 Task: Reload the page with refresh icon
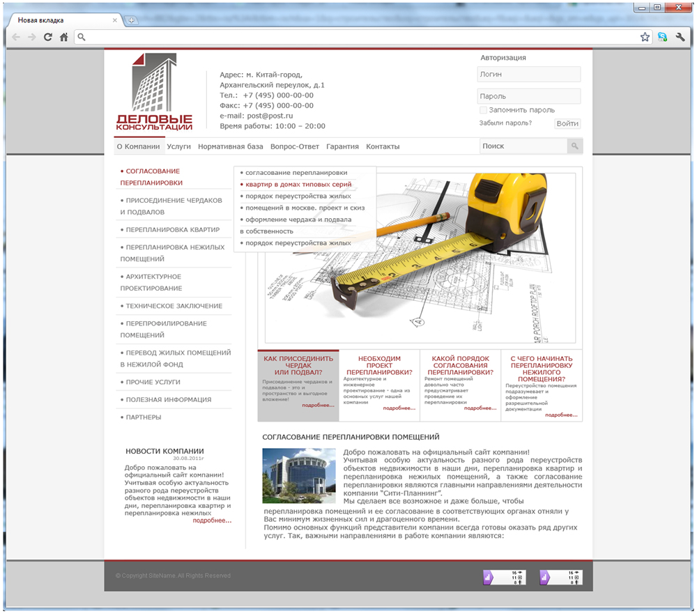tap(47, 38)
